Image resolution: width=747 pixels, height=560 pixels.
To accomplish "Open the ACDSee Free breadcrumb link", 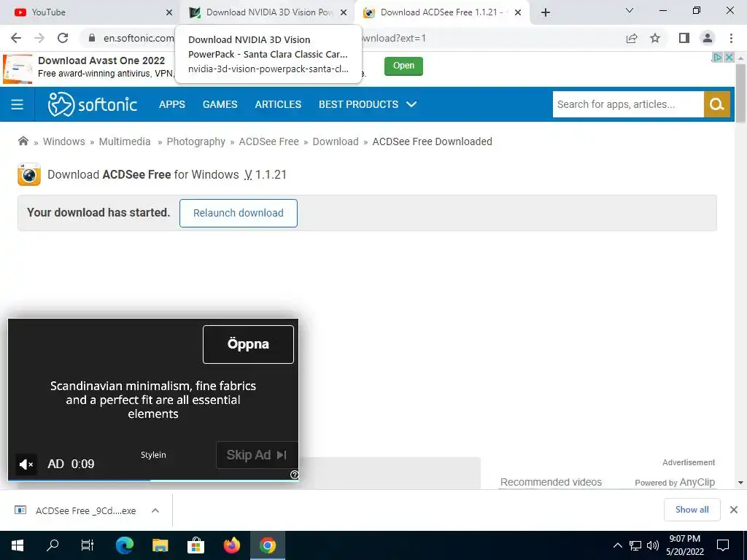I will [x=268, y=141].
